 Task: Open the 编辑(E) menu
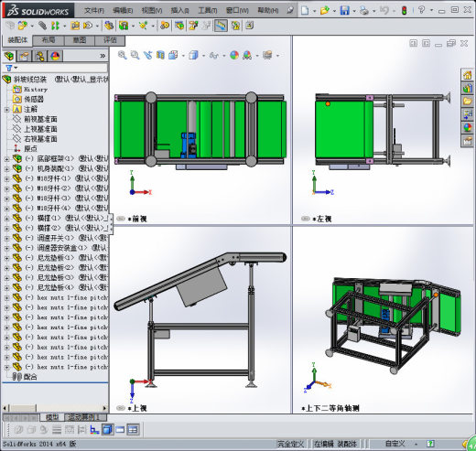tap(123, 11)
